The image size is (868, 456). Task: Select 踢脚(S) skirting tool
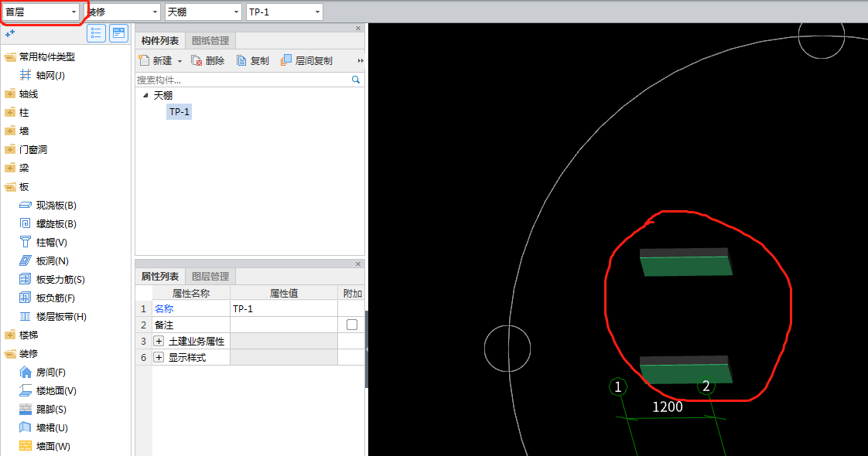pyautogui.click(x=43, y=409)
